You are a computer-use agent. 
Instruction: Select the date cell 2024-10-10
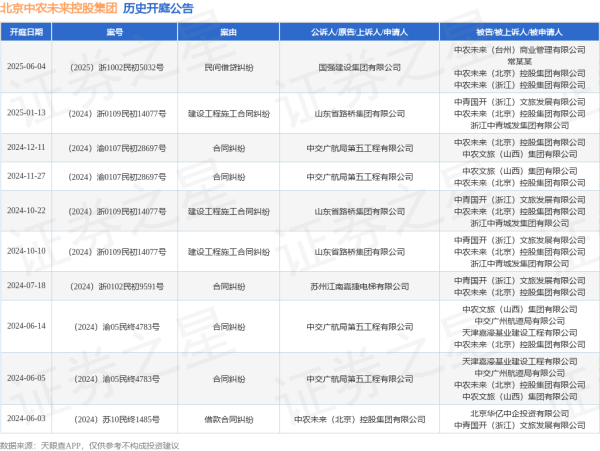click(26, 251)
